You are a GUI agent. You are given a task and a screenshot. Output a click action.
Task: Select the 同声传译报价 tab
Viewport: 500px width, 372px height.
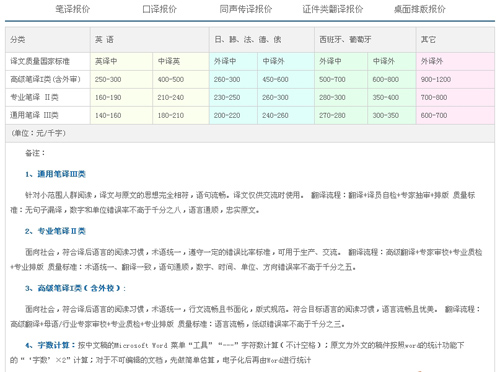(x=246, y=9)
